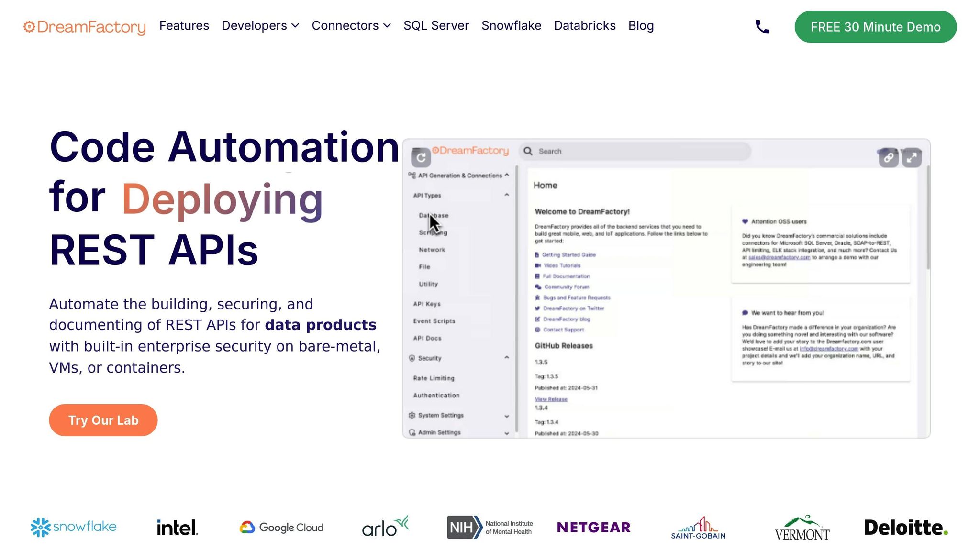Click the replay icon on the demo video
The image size is (980, 551).
tap(421, 157)
